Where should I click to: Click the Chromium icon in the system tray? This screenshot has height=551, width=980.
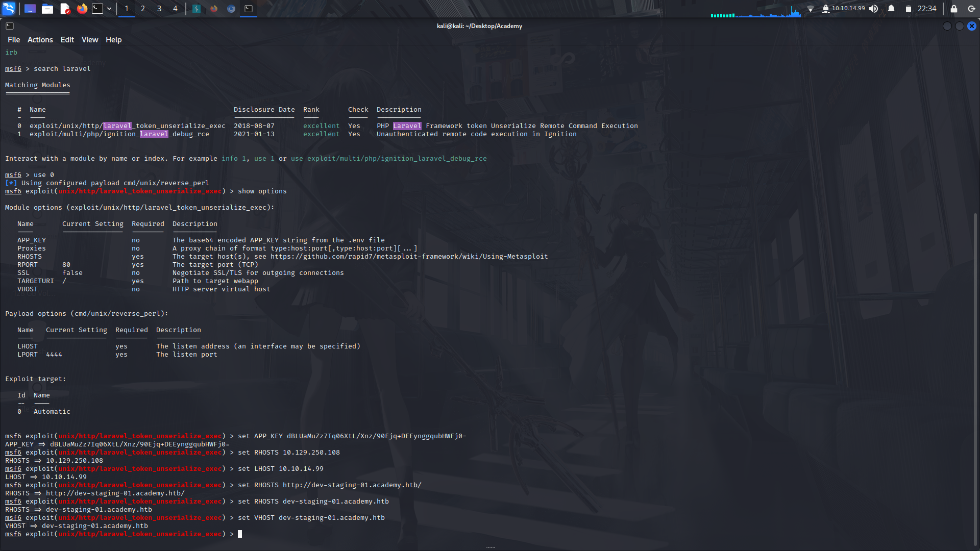(x=231, y=8)
